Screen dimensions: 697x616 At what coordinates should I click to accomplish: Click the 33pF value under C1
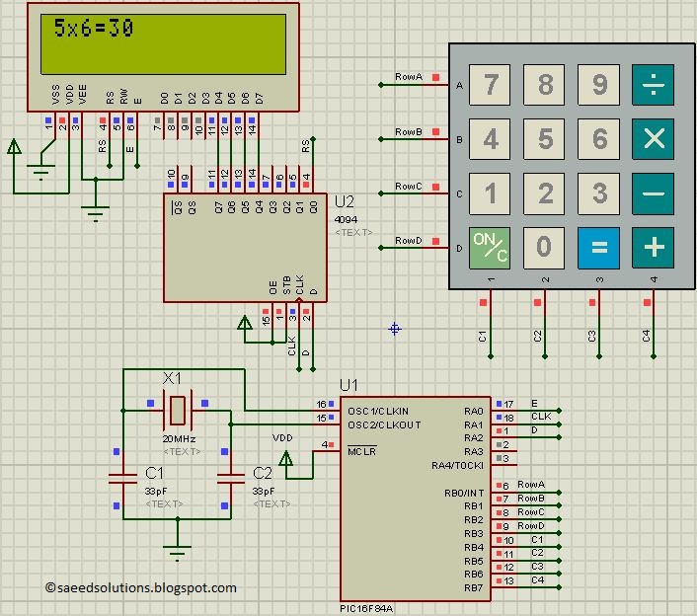(156, 492)
